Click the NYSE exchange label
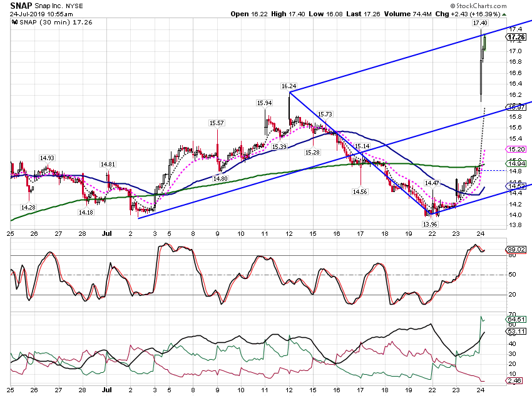This screenshot has width=532, height=396. coord(74,6)
